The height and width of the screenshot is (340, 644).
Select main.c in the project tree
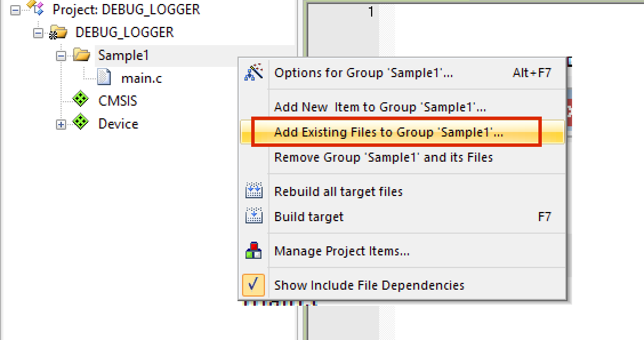[x=142, y=78]
